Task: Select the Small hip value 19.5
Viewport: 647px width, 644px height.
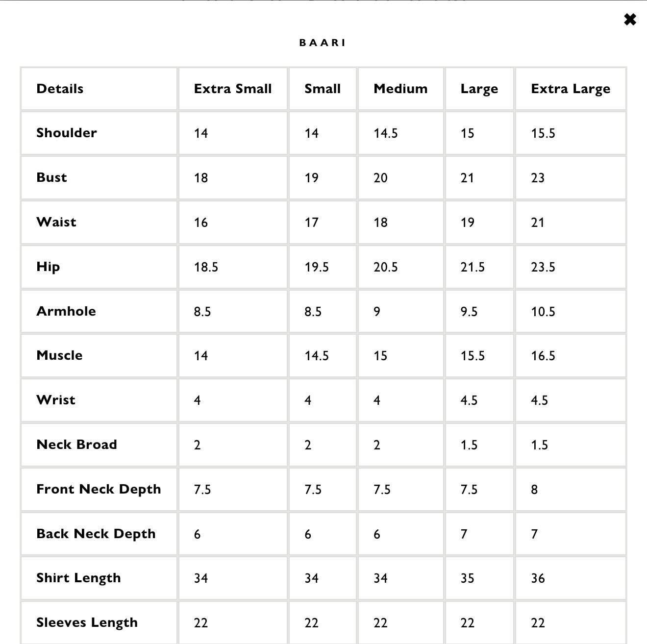Action: [317, 267]
